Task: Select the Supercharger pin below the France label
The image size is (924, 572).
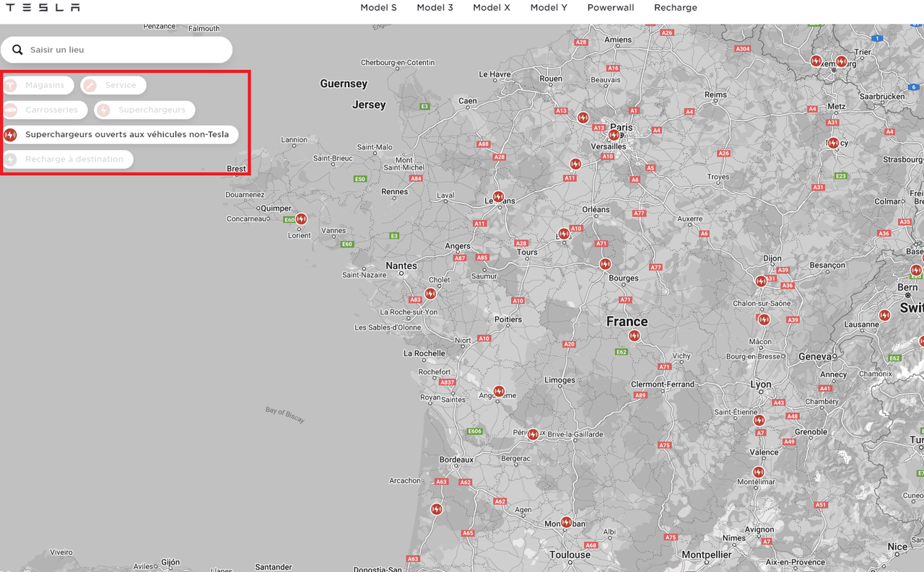Action: (634, 335)
